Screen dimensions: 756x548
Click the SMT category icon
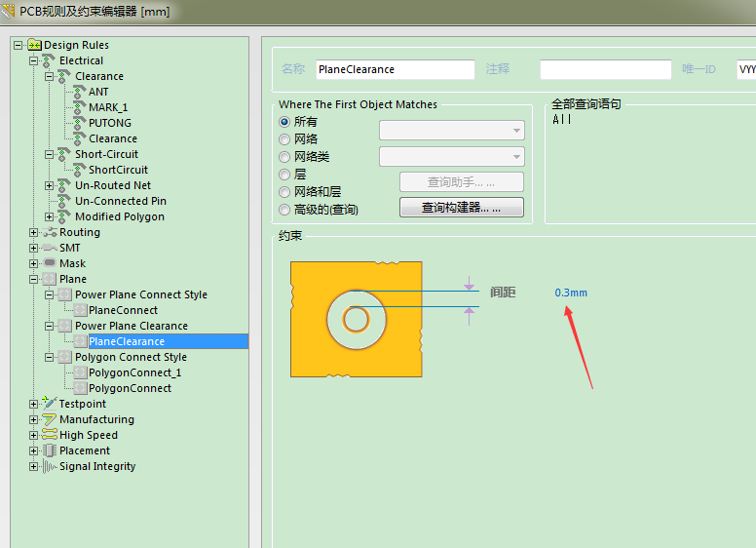(x=50, y=248)
